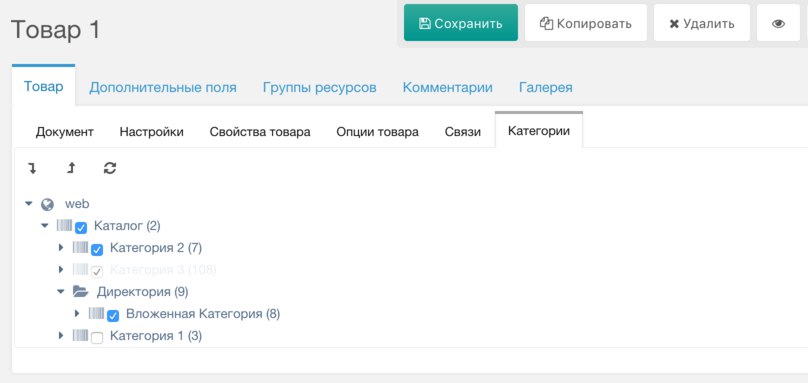Select the Каталог (2) tree label

coord(127,226)
